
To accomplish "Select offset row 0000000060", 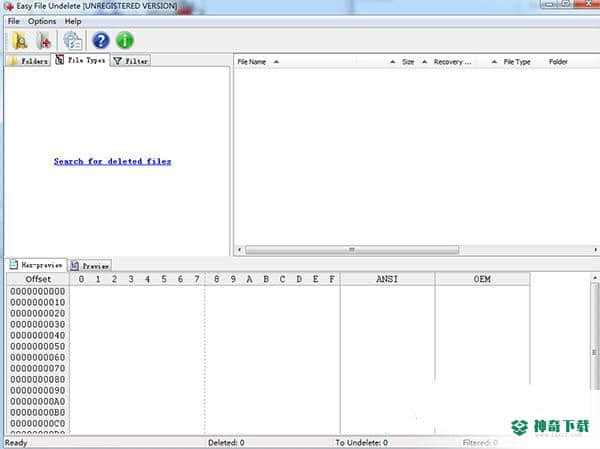I will 38,358.
